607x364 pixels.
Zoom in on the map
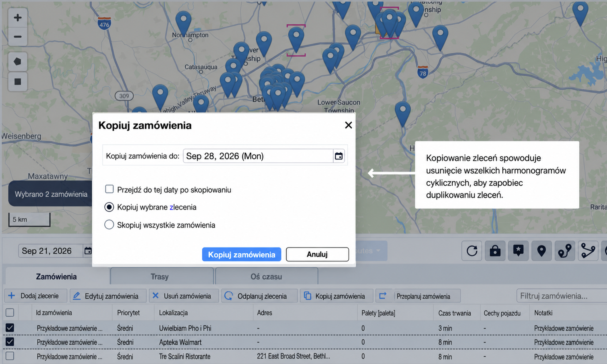18,18
